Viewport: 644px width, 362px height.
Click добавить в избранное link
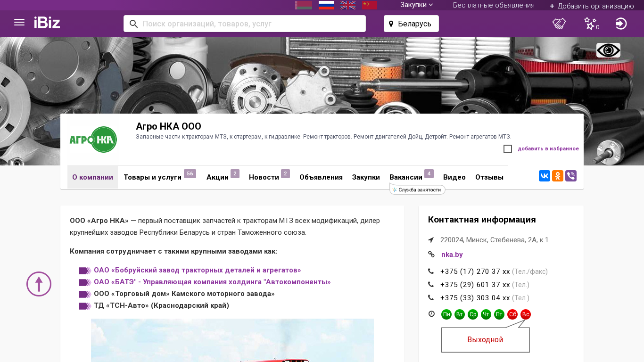tap(548, 149)
